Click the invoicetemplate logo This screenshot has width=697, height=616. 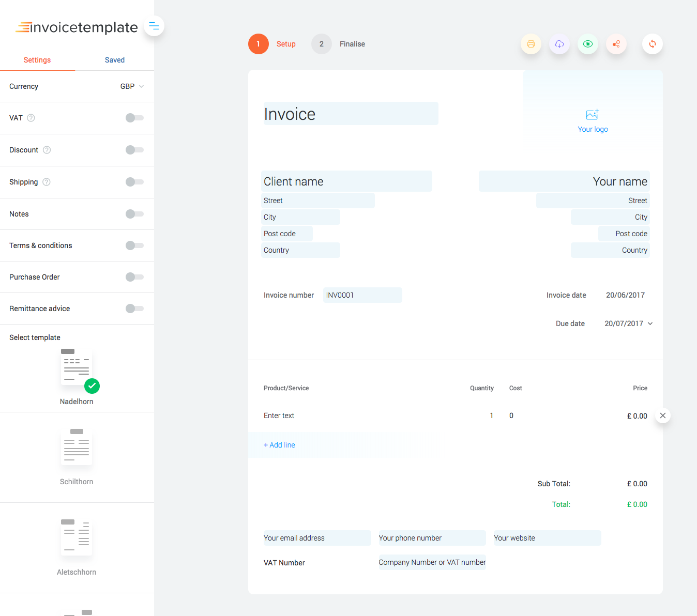77,27
